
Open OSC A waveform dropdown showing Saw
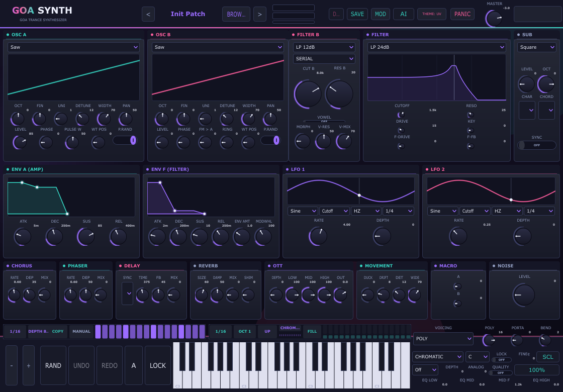tap(73, 47)
